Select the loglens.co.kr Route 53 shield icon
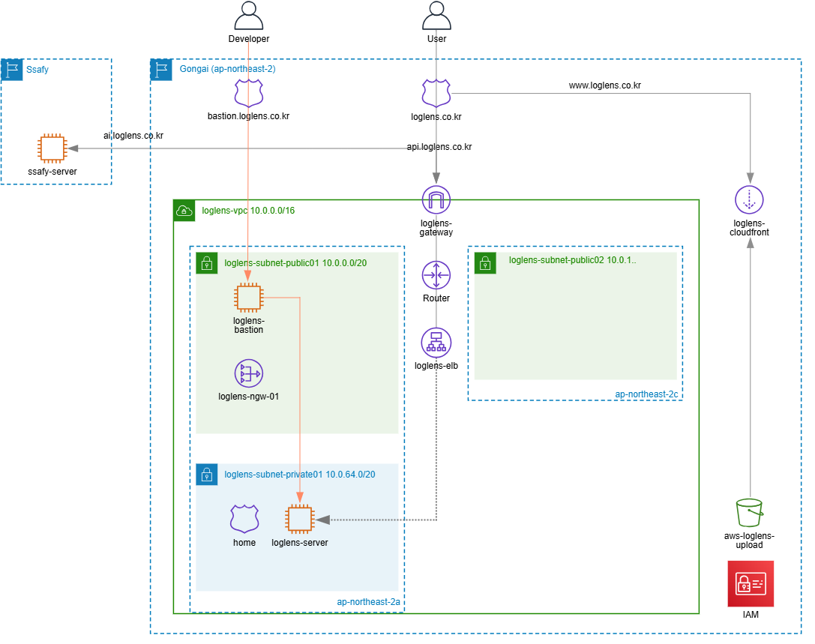Image resolution: width=815 pixels, height=644 pixels. (x=436, y=94)
